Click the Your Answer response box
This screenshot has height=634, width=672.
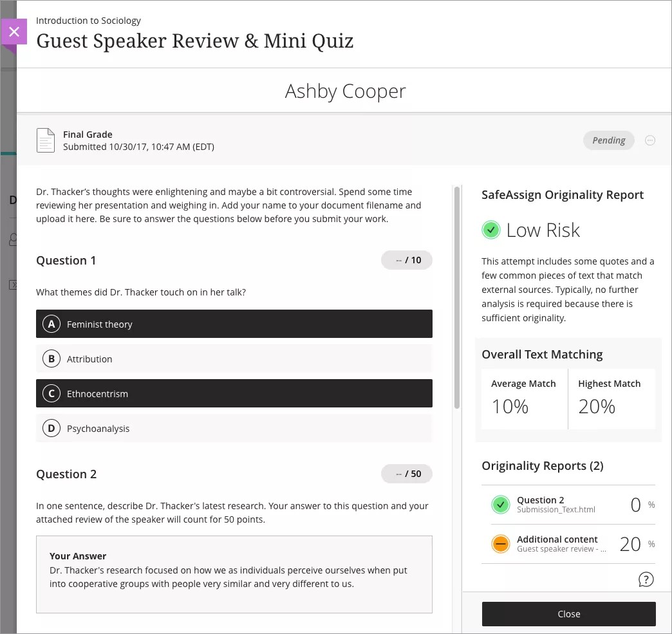pos(234,573)
